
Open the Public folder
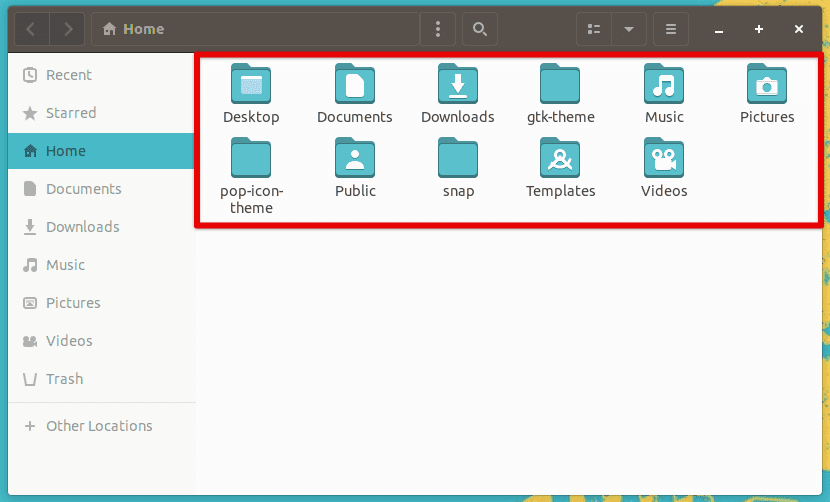(355, 158)
